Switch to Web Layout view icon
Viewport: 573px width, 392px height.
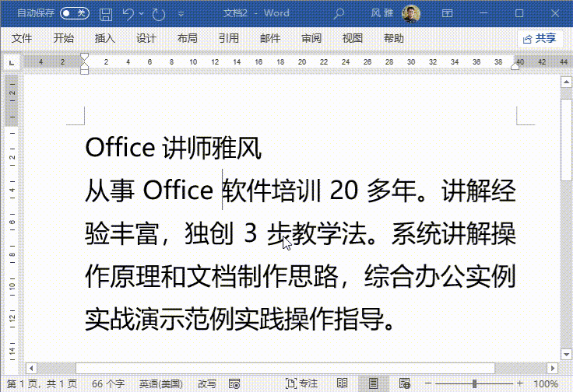coord(404,383)
